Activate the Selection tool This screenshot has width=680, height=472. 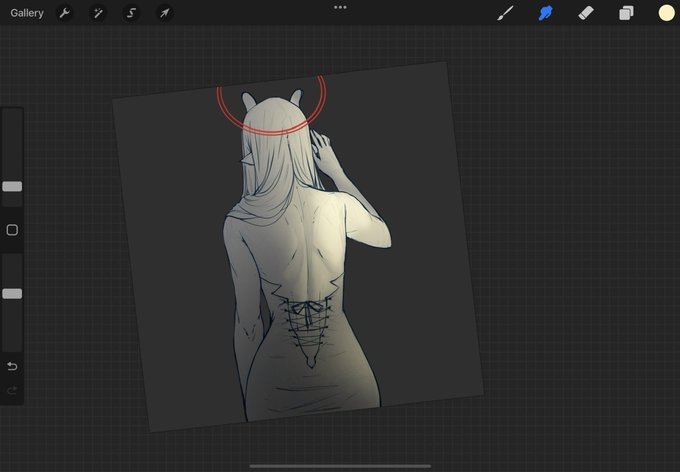click(131, 13)
